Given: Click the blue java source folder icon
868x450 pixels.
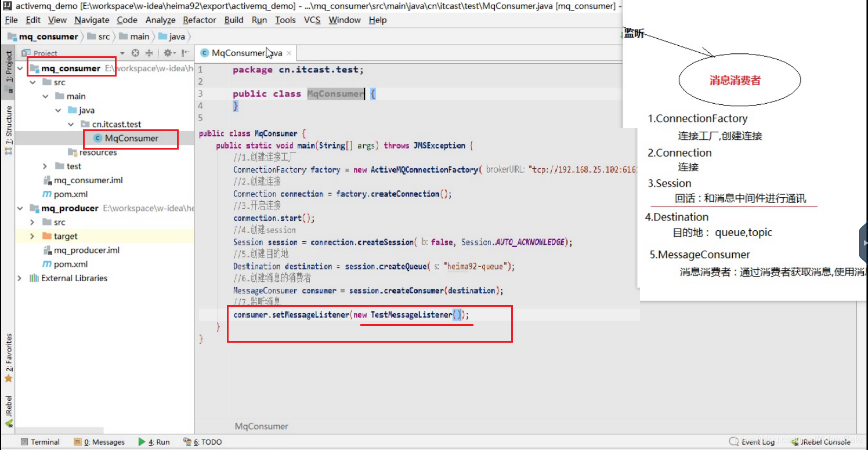Looking at the screenshot, I should (73, 110).
